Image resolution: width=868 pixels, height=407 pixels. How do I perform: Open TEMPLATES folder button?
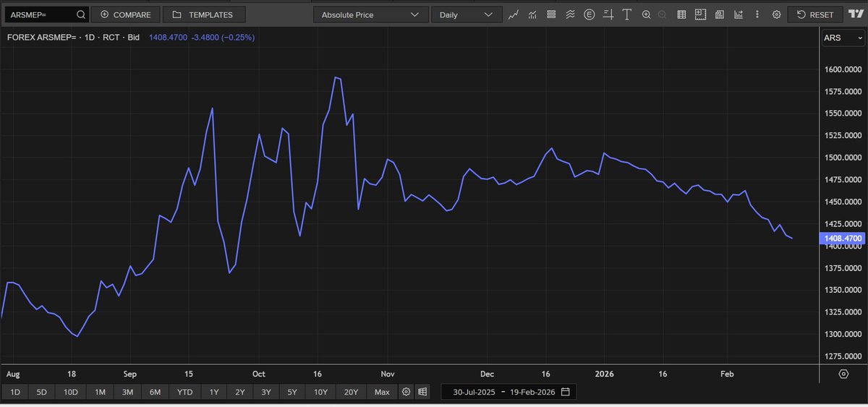[204, 14]
